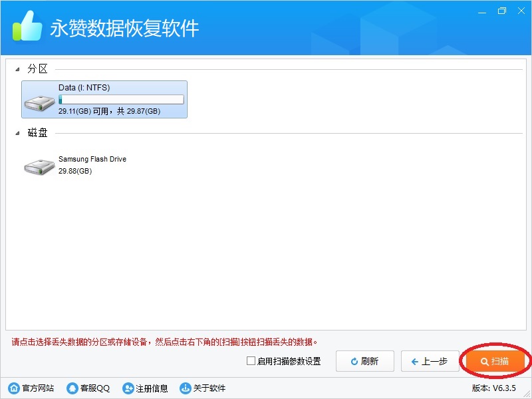Go back with the 上一步 button
The height and width of the screenshot is (399, 532).
(430, 361)
